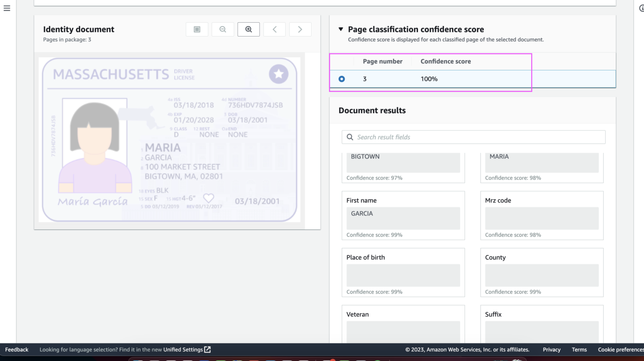
Task: Zoom out of the identity document
Action: tap(223, 29)
